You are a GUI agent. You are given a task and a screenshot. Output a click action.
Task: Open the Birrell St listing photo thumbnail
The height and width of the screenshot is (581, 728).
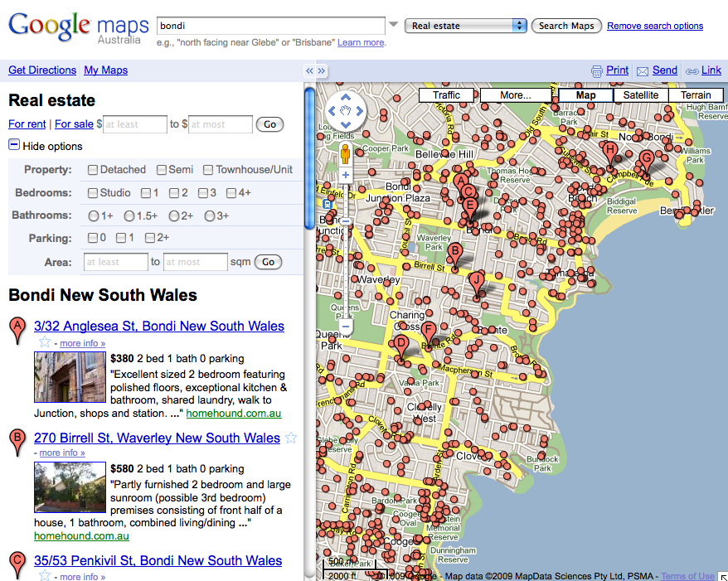pos(70,487)
